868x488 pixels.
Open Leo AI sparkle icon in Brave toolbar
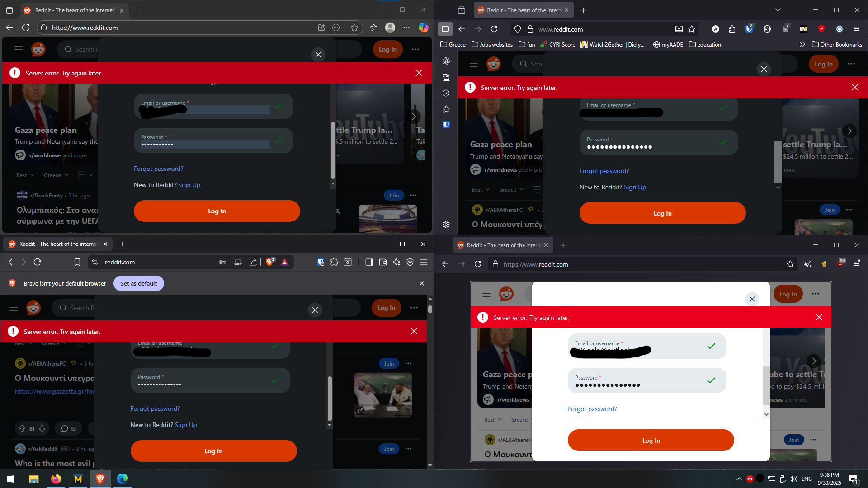396,262
